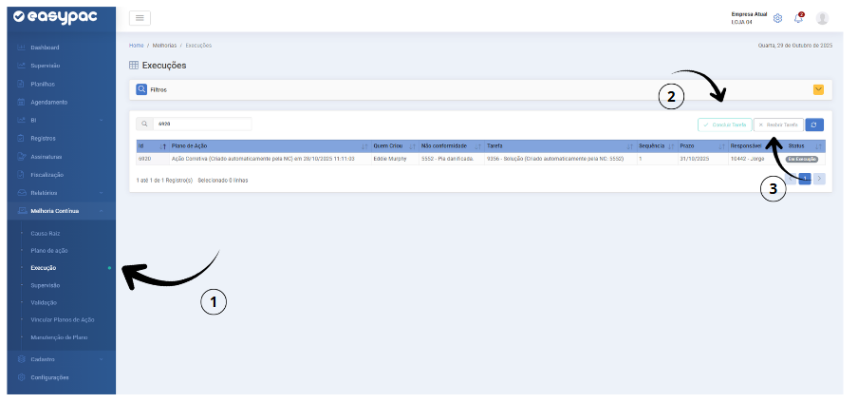Expand the Relatórios sidebar submenu
This screenshot has height=403, width=850.
(101, 193)
